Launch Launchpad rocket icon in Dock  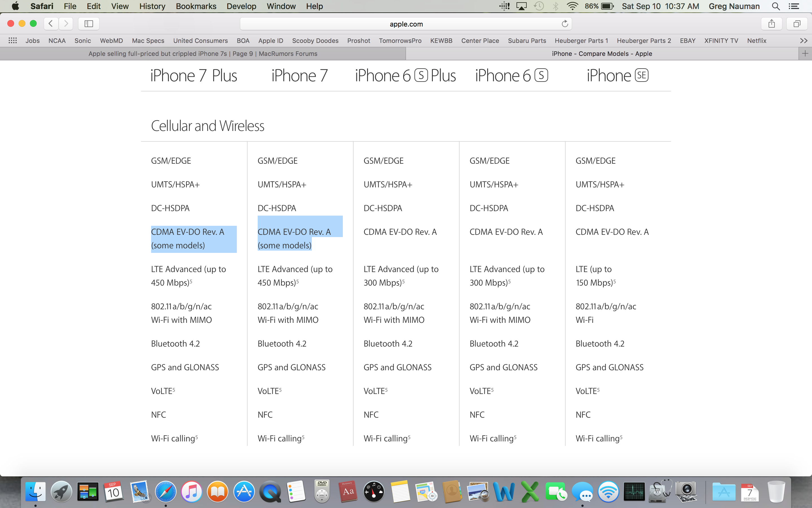(x=61, y=492)
